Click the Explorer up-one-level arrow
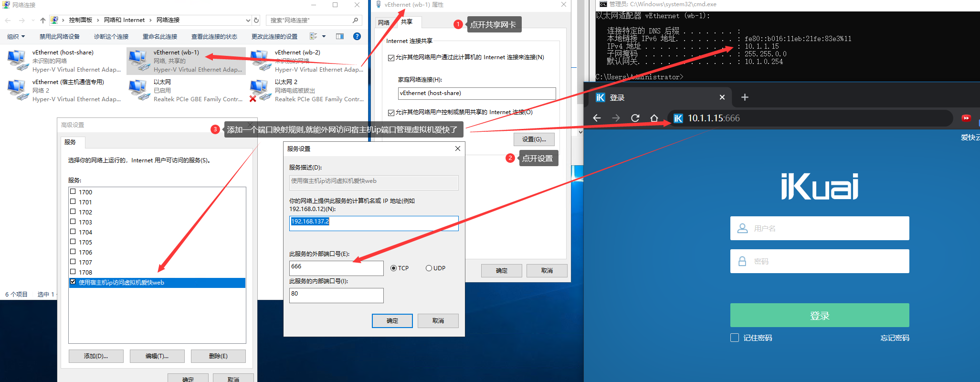Screen dimensions: 980x382 click(43, 20)
